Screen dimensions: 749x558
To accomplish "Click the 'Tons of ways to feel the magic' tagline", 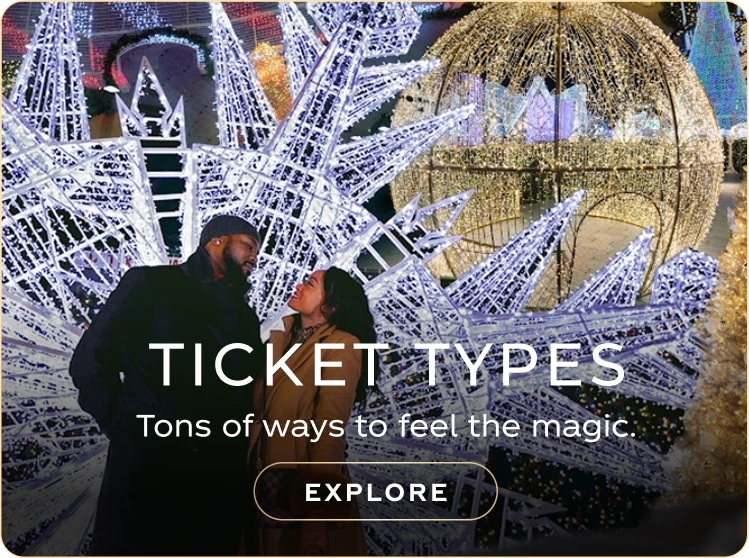I will point(386,426).
